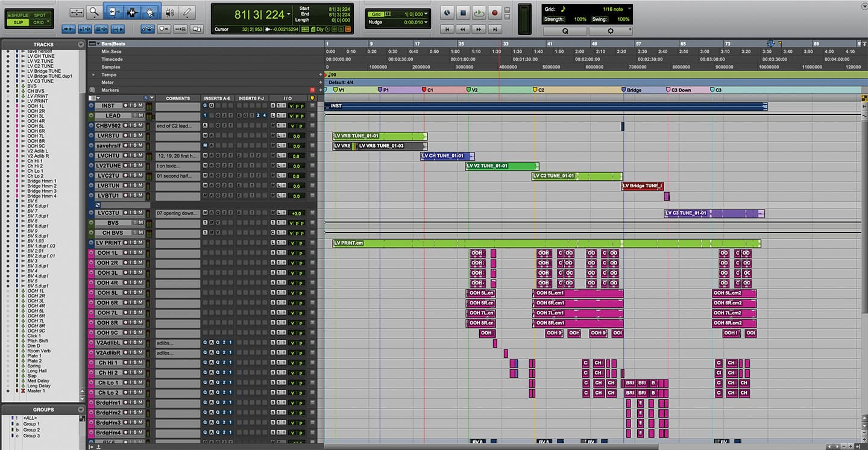868x450 pixels.
Task: Click the Fast Forward transport button
Action: tap(479, 29)
